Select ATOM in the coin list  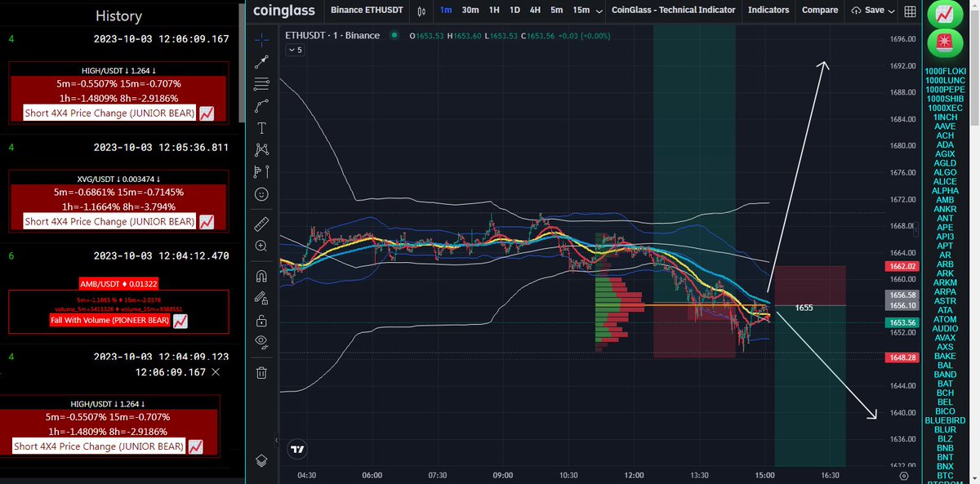[946, 319]
